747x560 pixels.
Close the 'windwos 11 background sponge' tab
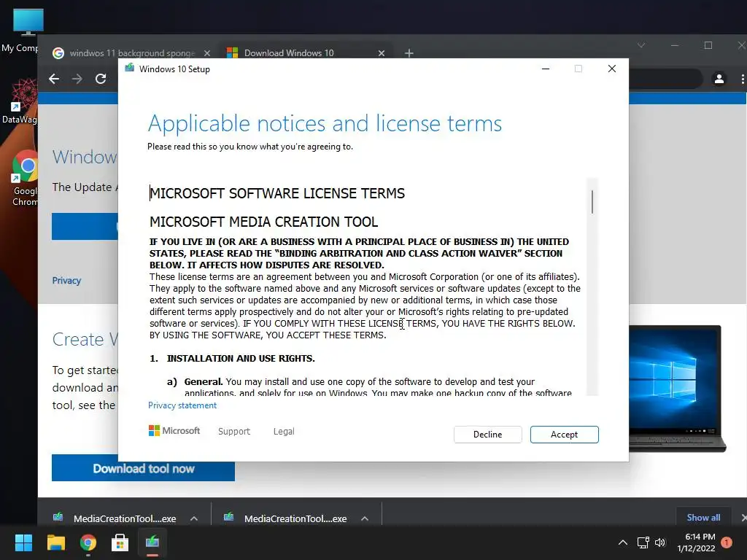click(206, 52)
